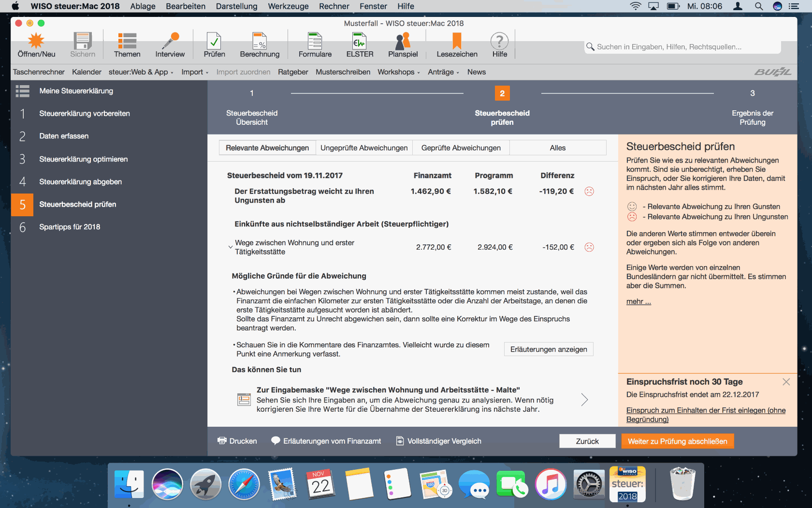The height and width of the screenshot is (508, 812).
Task: Click sad face icon in Erstattungsbetrag row
Action: 589,191
